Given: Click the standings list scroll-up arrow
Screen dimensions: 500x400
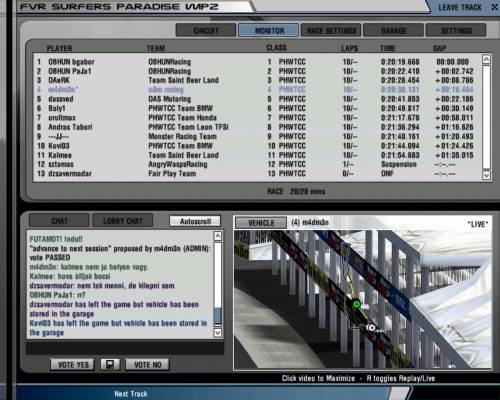Looking at the screenshot, I should 486,59.
